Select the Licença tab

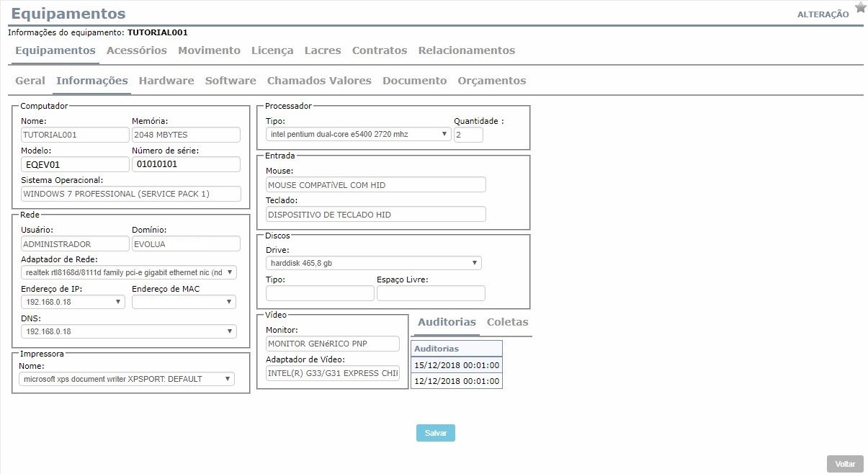272,50
